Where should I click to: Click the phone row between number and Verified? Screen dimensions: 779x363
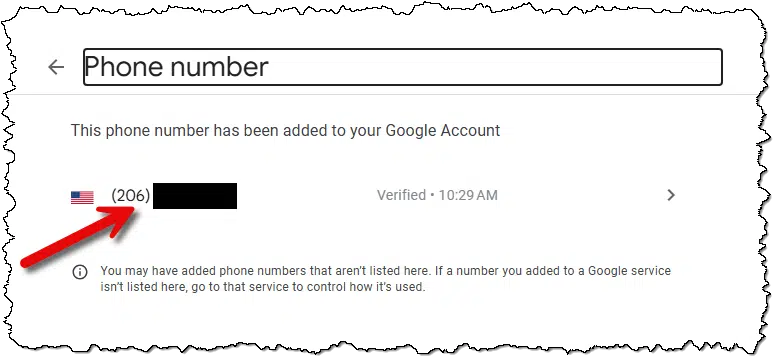tap(307, 196)
